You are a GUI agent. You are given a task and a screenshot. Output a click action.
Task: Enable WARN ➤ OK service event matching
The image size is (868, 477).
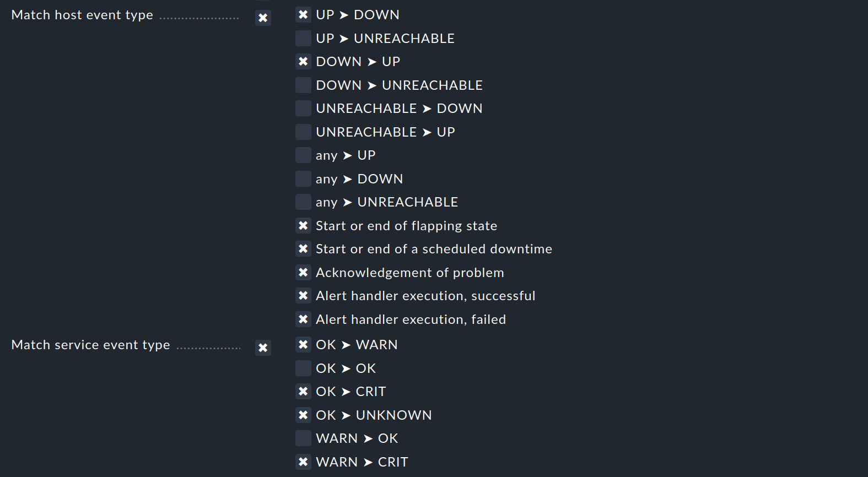304,438
